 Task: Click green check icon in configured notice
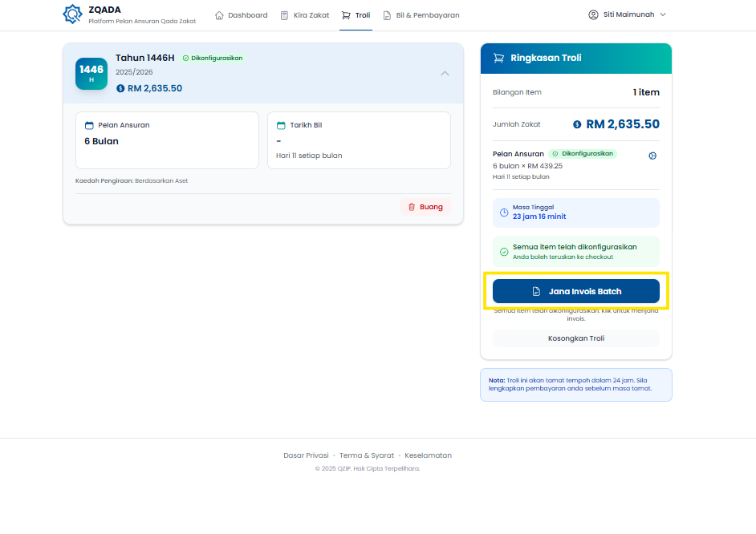click(504, 251)
